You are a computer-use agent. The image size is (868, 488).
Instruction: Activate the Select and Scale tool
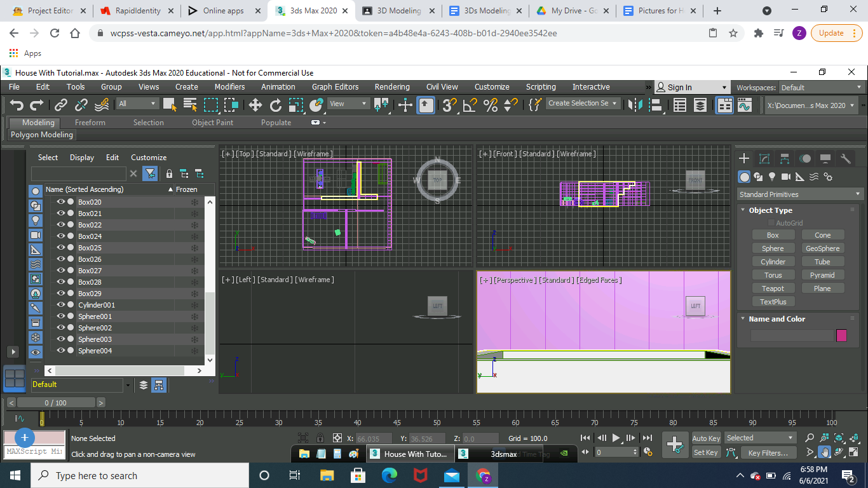296,105
